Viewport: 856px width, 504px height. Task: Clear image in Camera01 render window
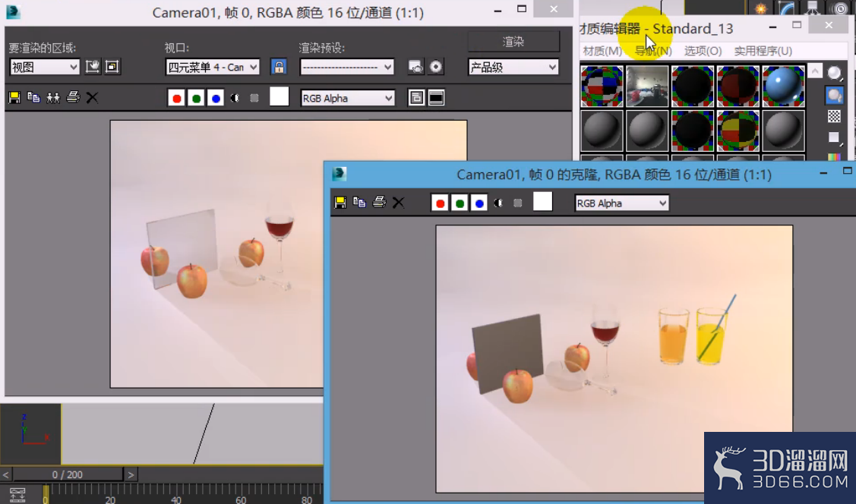(92, 98)
